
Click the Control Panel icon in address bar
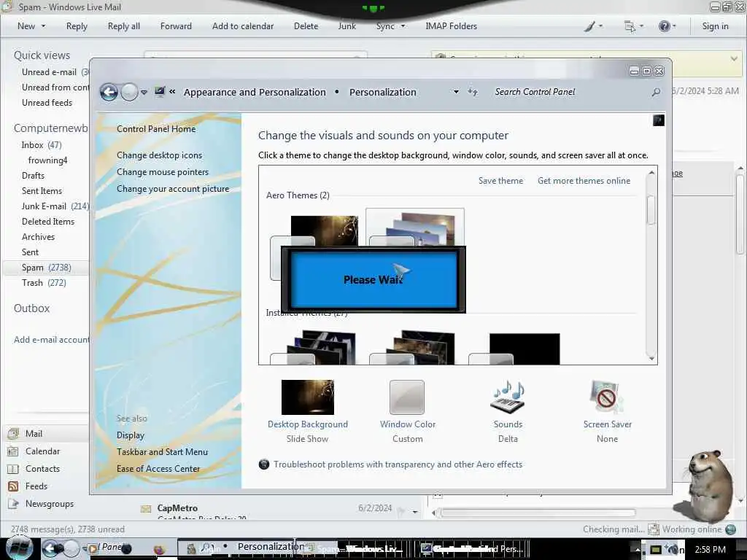[x=160, y=91]
